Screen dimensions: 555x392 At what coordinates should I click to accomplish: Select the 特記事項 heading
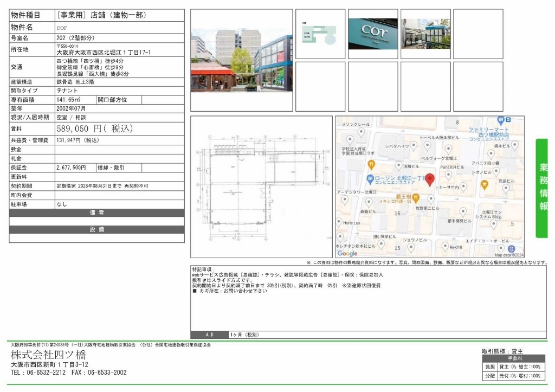[x=204, y=269]
